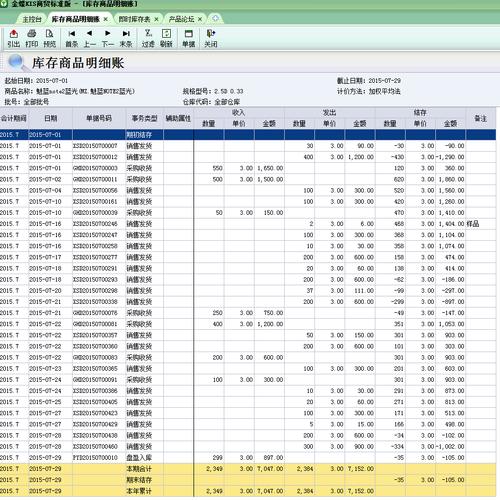The image size is (500, 500).
Task: Select document number GHD20150700039
Action: [95, 213]
